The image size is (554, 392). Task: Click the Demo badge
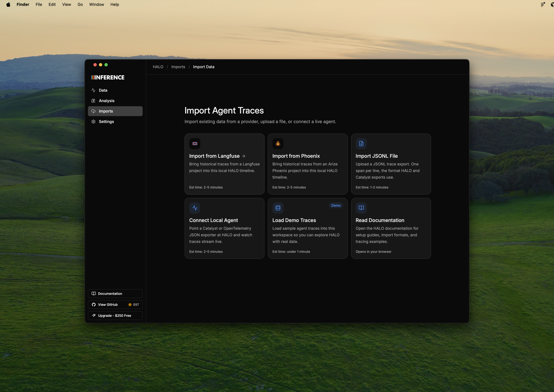[336, 205]
